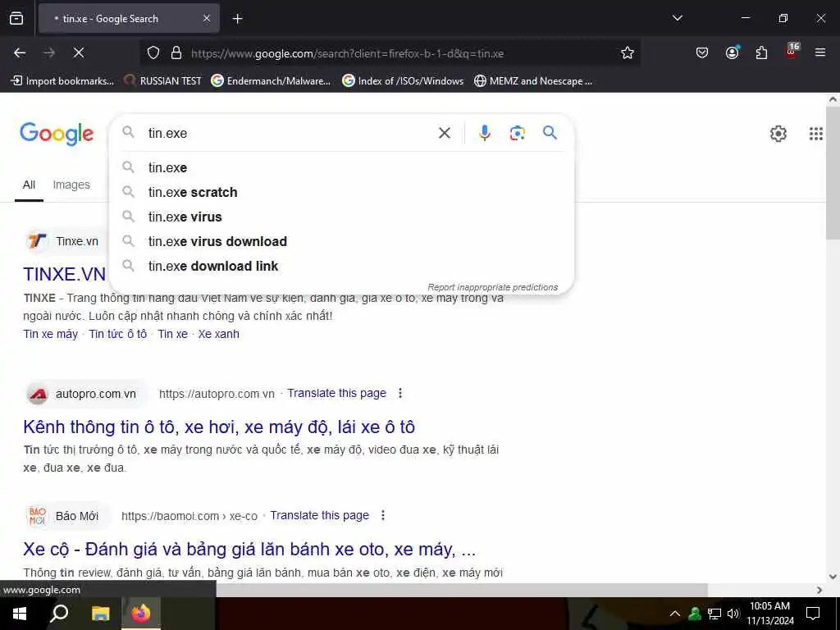Close the tin.xe Google Search tab
This screenshot has height=630, width=840.
(x=207, y=19)
